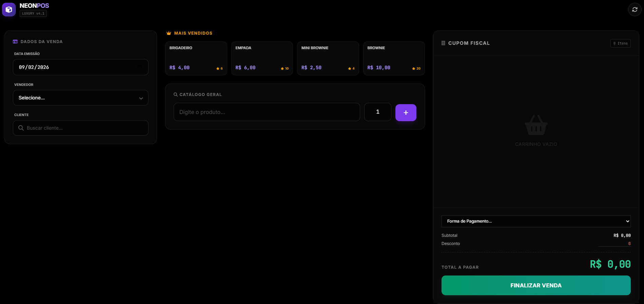The image size is (644, 304).
Task: Select the Brigadeiro product card
Action: tap(196, 58)
